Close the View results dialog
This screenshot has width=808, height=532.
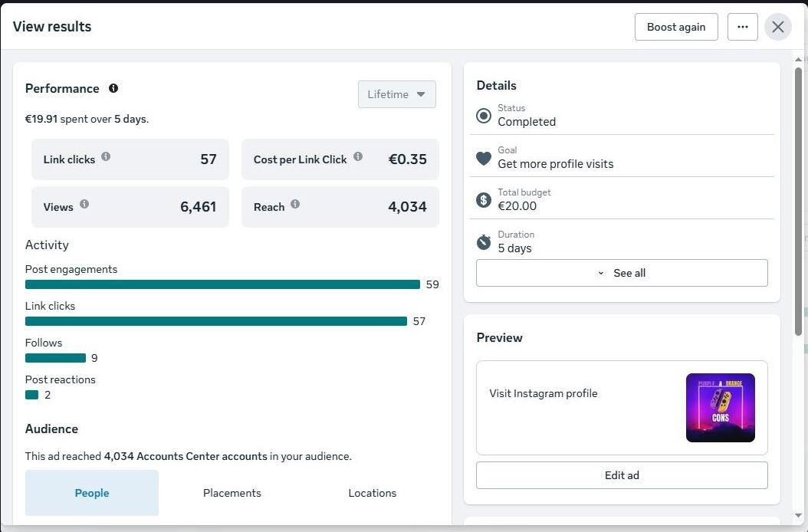coord(778,27)
